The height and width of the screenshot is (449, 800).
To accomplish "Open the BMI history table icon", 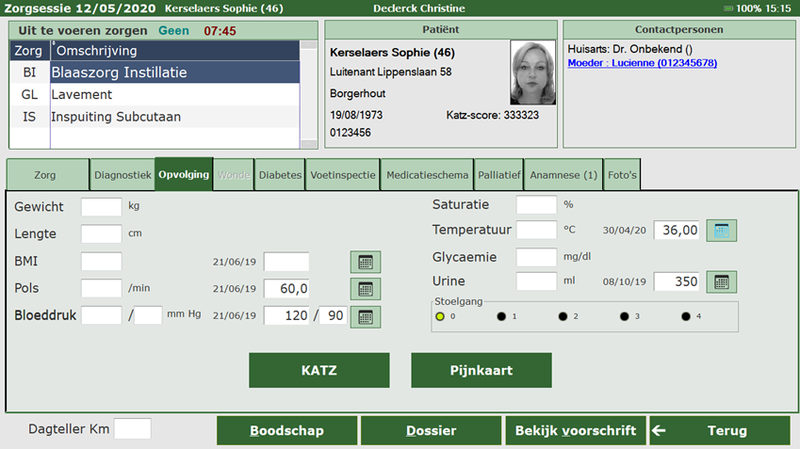I will point(366,262).
